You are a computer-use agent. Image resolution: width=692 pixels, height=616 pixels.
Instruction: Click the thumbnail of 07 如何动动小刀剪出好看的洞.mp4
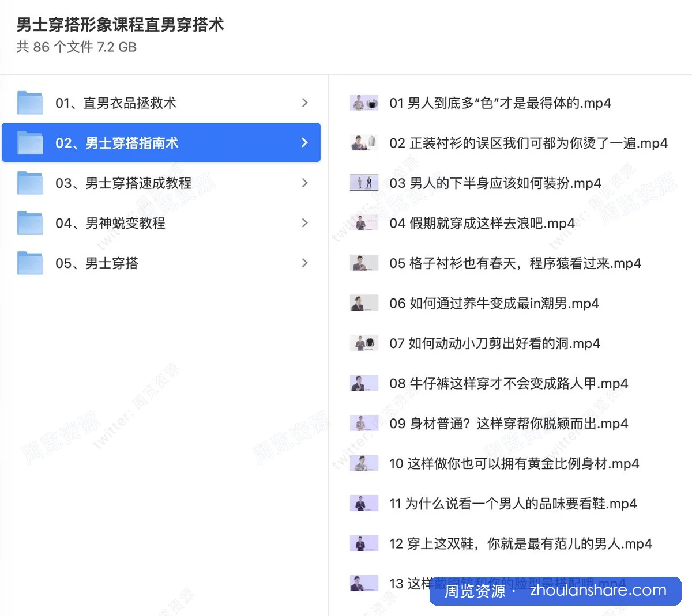[364, 343]
